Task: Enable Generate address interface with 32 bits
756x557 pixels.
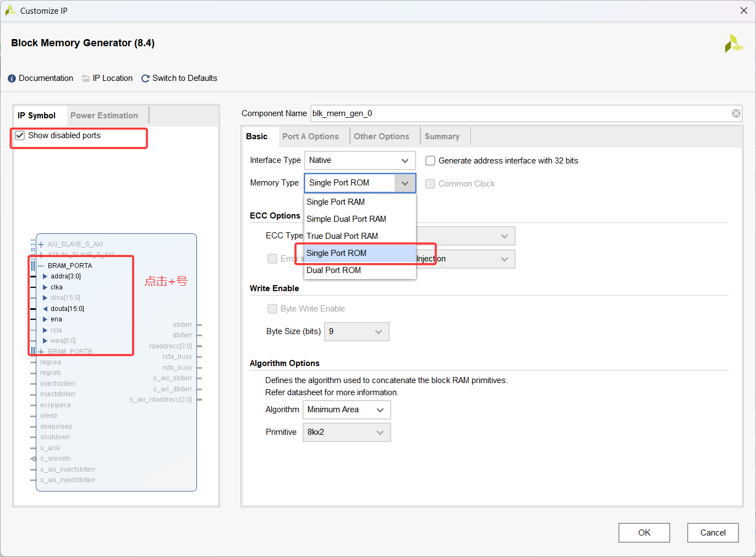Action: click(430, 161)
